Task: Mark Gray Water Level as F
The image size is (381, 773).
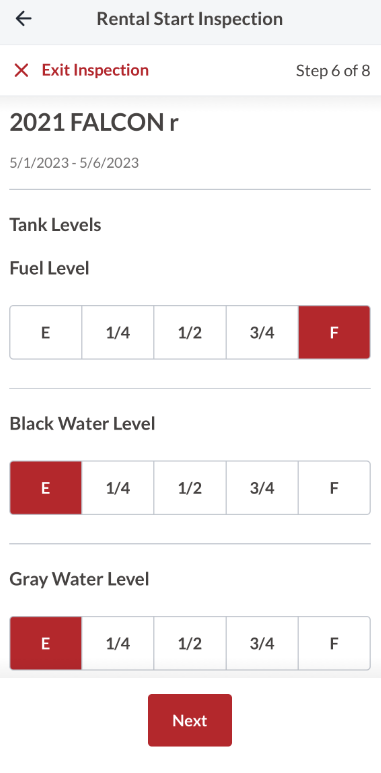Action: click(334, 643)
